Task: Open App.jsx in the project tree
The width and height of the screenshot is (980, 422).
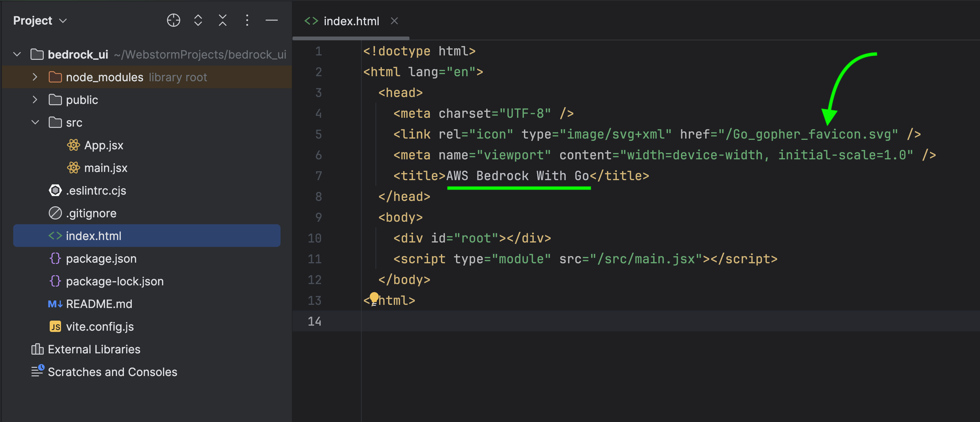Action: point(103,145)
